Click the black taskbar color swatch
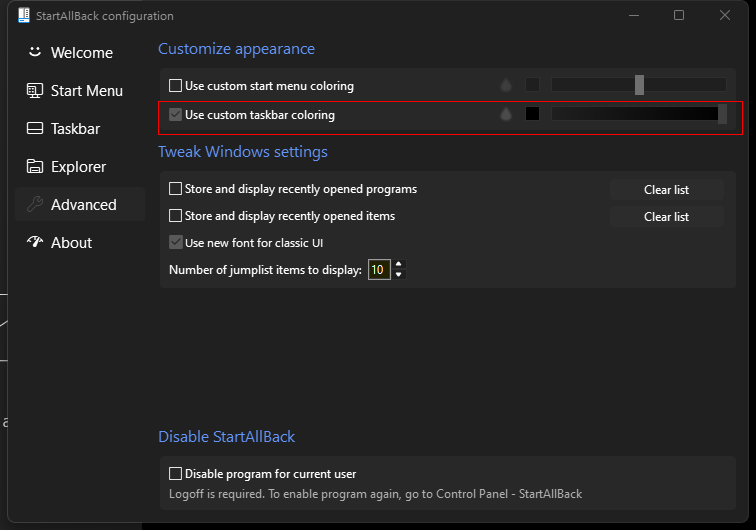The height and width of the screenshot is (530, 756). click(x=532, y=114)
